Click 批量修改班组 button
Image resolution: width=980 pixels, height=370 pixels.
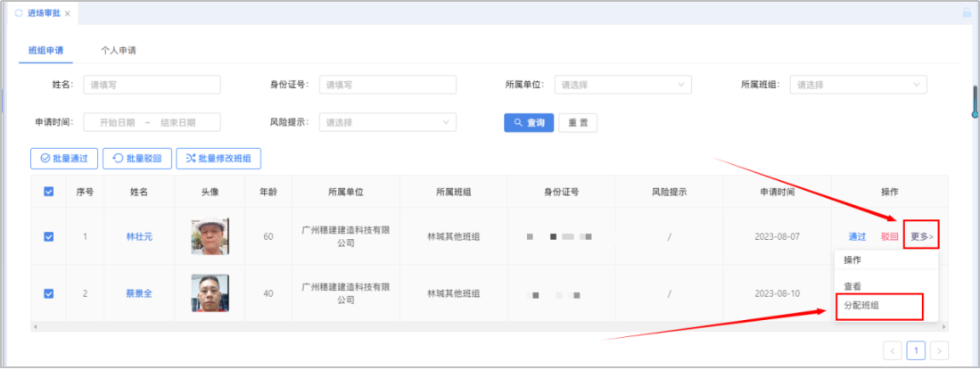pyautogui.click(x=218, y=159)
